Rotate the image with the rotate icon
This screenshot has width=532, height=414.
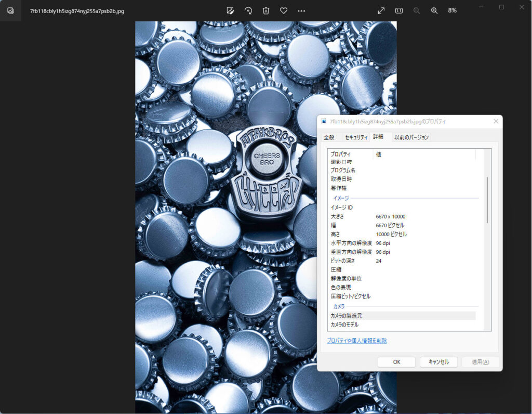[248, 10]
